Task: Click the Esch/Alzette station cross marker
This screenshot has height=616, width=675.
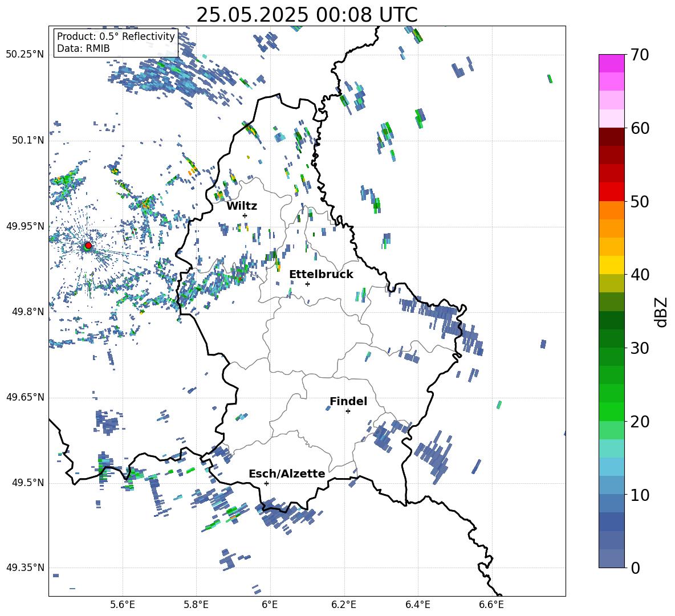Action: (266, 483)
